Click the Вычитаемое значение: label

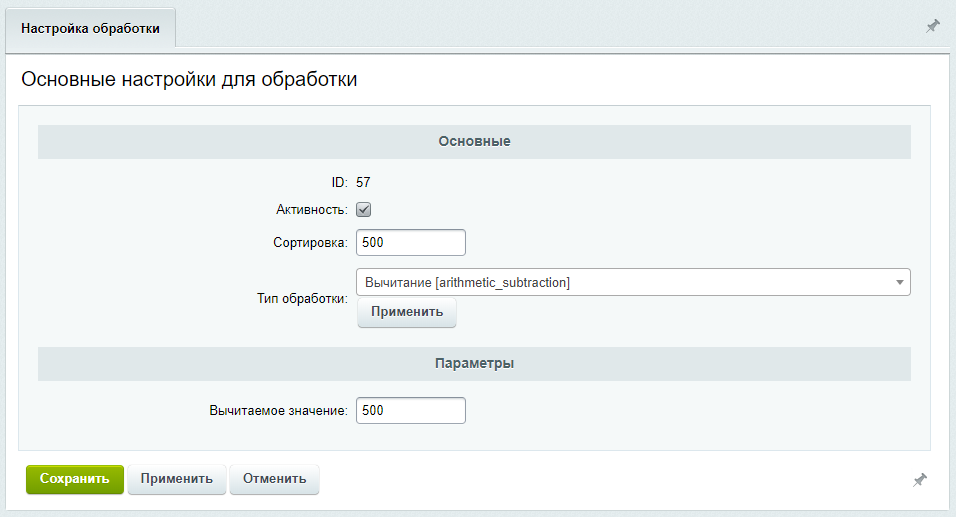[278, 411]
